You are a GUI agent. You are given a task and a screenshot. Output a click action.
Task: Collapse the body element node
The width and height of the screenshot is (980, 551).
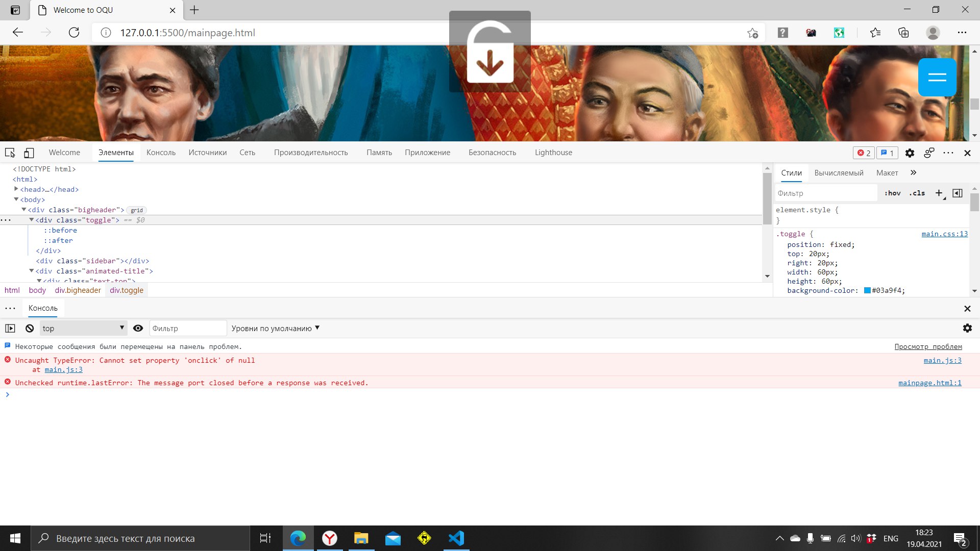tap(16, 199)
